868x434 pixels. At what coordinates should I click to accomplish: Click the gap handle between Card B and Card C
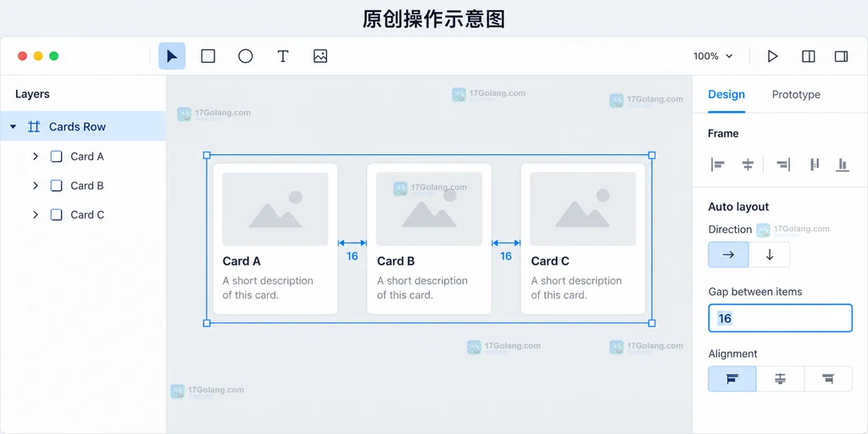click(x=506, y=243)
